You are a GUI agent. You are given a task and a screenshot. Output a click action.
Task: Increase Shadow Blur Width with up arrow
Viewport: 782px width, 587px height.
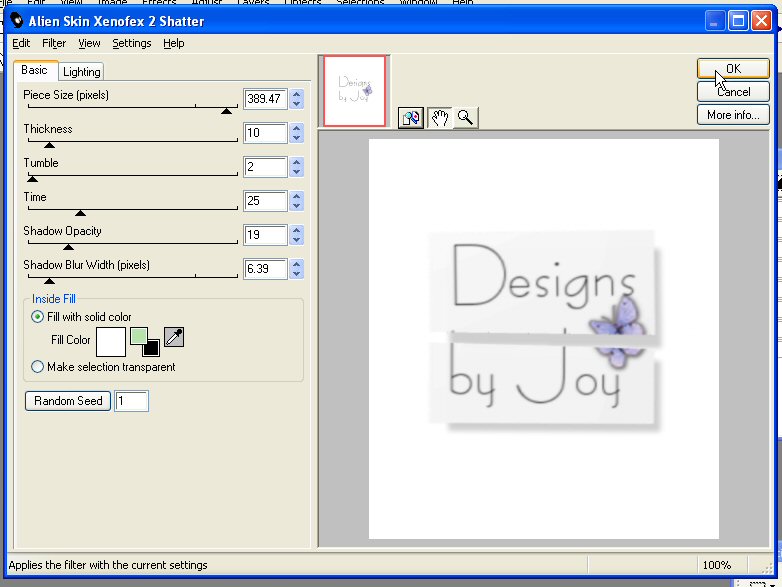tap(297, 264)
